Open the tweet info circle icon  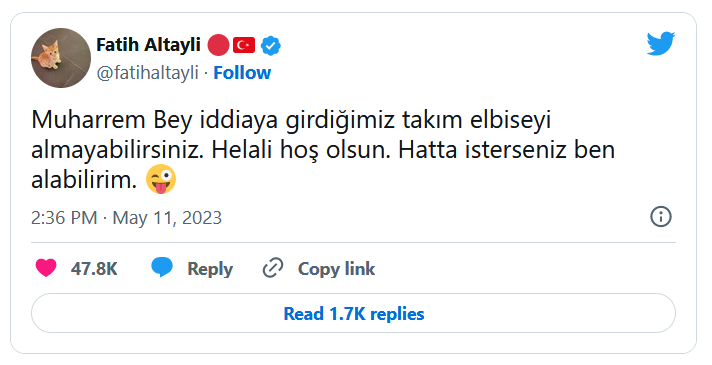(661, 217)
